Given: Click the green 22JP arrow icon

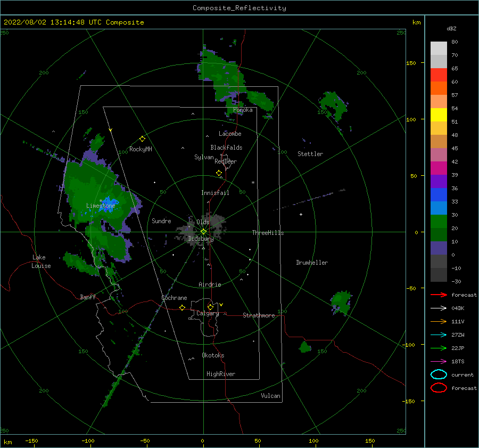Looking at the screenshot, I should tap(439, 348).
